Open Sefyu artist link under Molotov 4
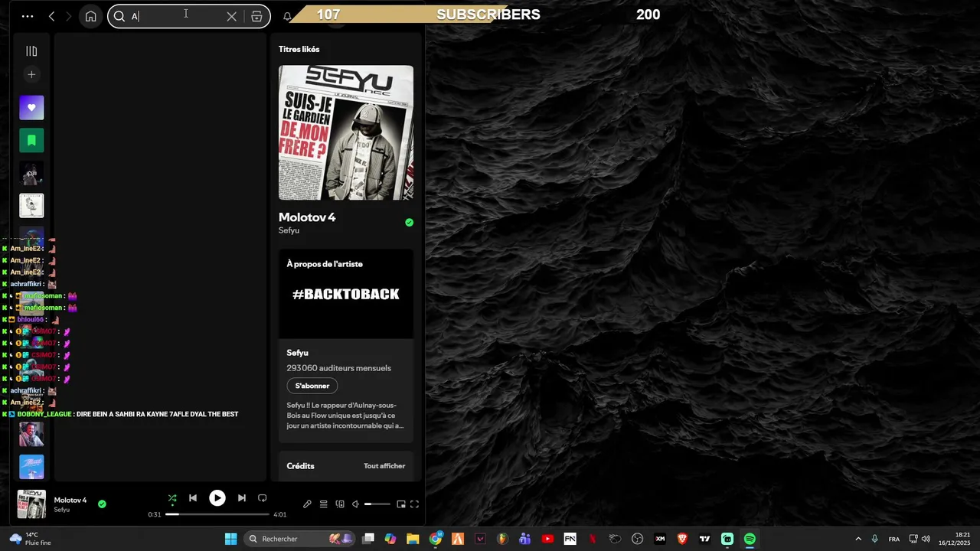980x551 pixels. pos(289,230)
